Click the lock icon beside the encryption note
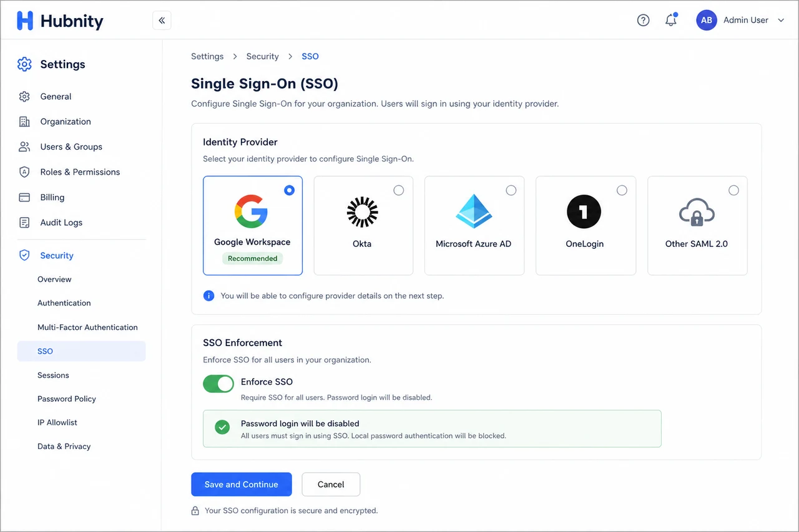Viewport: 799px width, 532px height. [195, 511]
